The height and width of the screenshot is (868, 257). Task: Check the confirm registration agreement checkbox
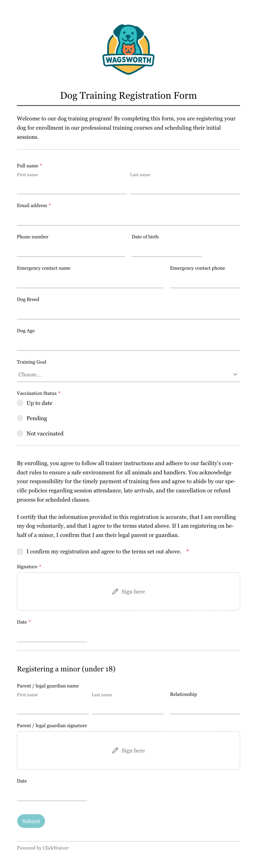tap(20, 551)
